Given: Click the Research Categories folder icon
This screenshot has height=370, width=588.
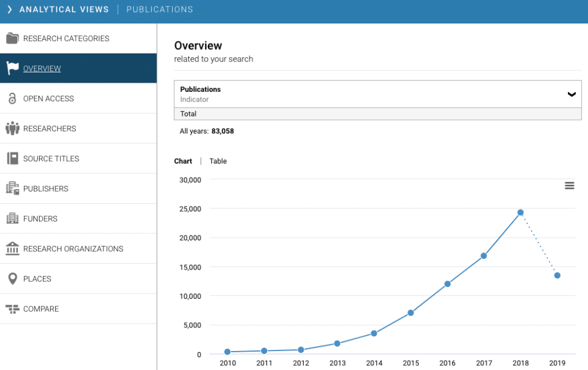Looking at the screenshot, I should (12, 38).
